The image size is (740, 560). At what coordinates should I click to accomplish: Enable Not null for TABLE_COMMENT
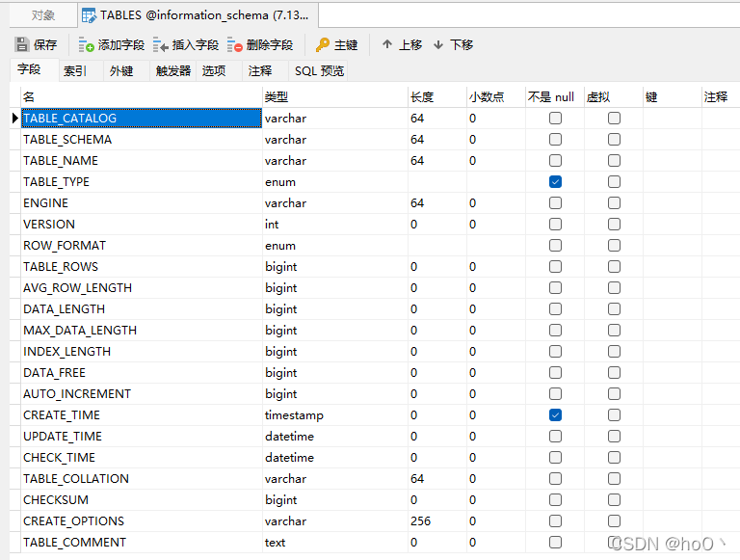click(x=555, y=542)
